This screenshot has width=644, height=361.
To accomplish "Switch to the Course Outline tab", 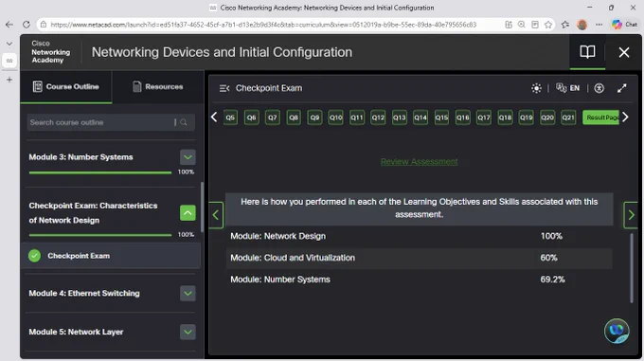I will (x=66, y=86).
